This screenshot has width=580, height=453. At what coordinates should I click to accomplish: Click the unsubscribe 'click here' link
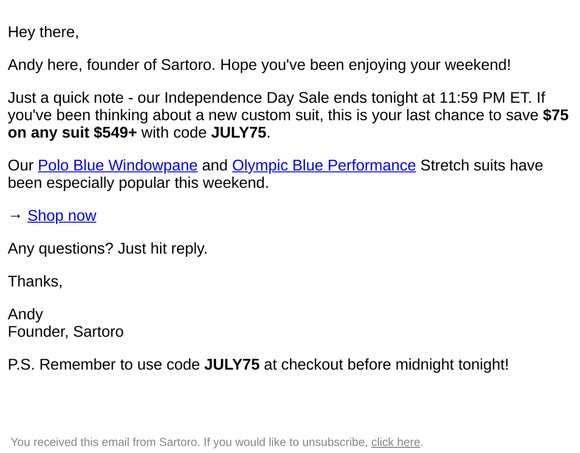pos(395,442)
